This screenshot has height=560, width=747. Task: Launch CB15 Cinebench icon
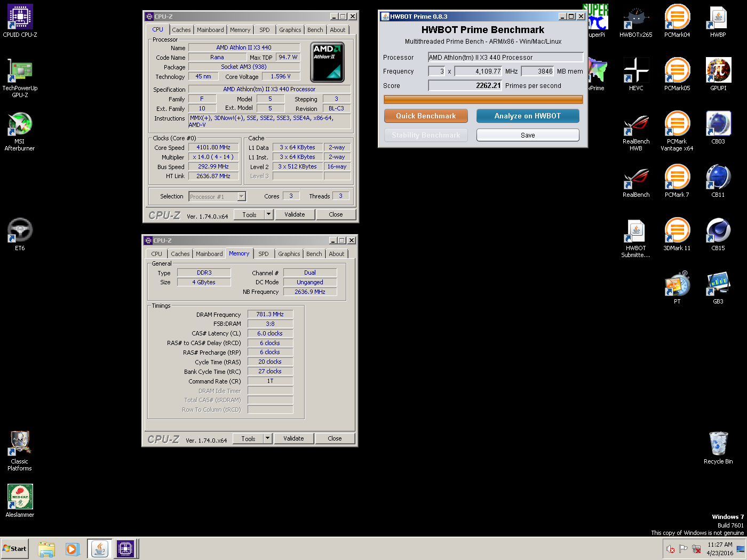click(x=718, y=235)
